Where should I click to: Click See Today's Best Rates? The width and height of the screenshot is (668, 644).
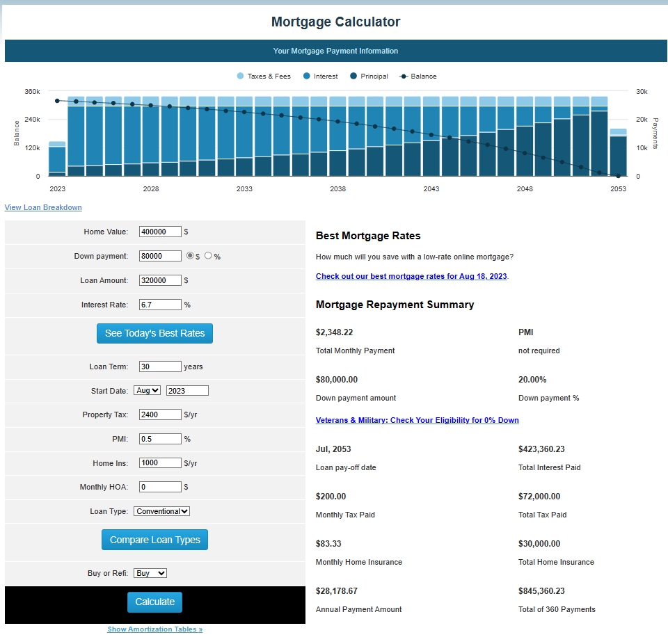[x=154, y=333]
